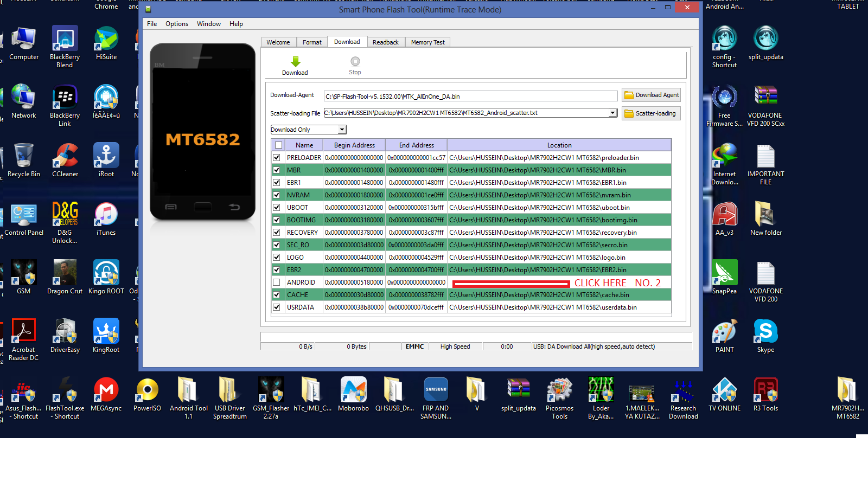Click the Scatter-loading button
Screen dimensions: 868x488
click(x=651, y=113)
